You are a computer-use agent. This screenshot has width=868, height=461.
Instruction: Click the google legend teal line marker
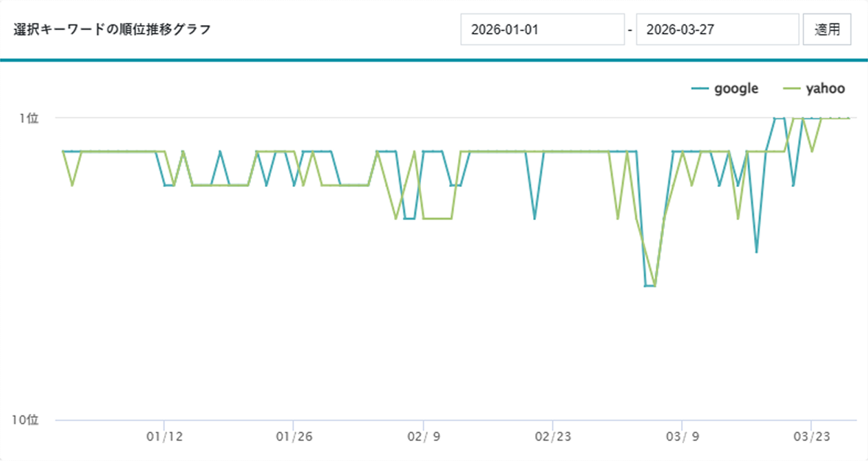pos(700,88)
